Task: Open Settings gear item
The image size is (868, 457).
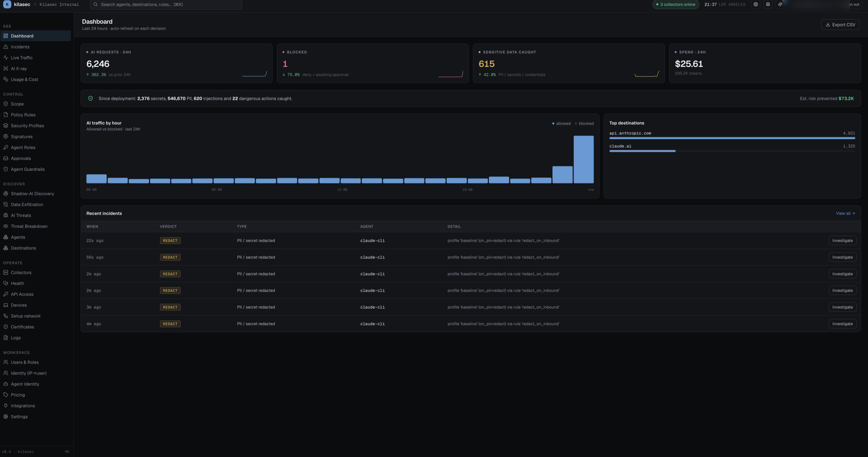Action: point(35,416)
